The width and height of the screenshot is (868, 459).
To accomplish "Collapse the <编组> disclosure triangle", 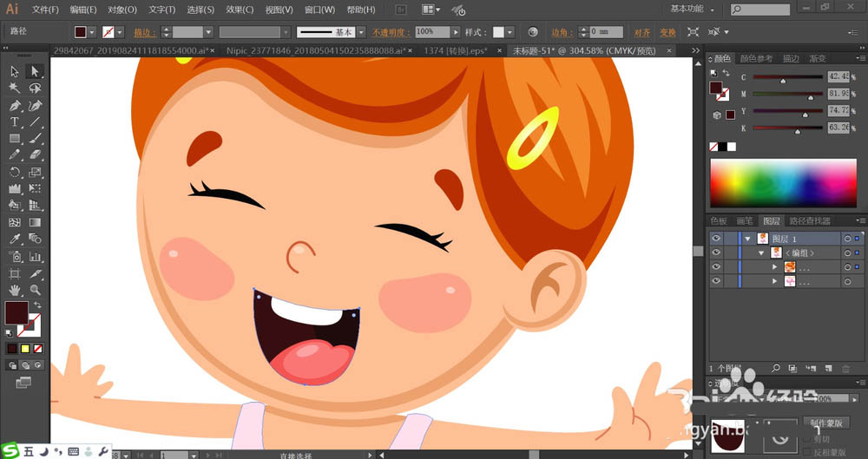I will (763, 253).
